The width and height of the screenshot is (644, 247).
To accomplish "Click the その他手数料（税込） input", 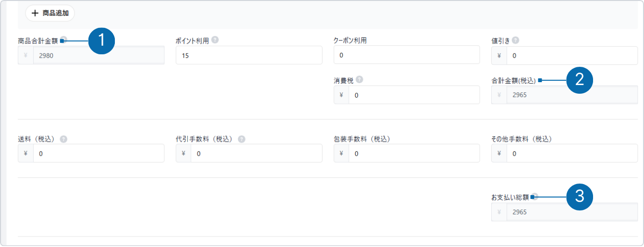I will click(571, 154).
